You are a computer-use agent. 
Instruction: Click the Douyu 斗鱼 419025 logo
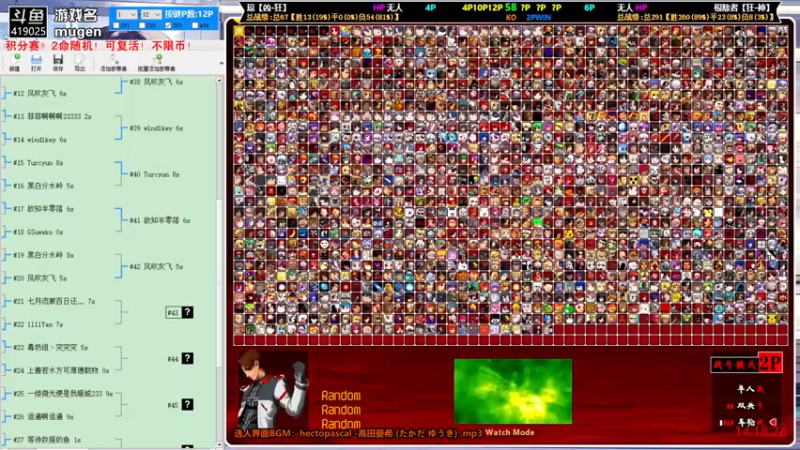pos(28,22)
